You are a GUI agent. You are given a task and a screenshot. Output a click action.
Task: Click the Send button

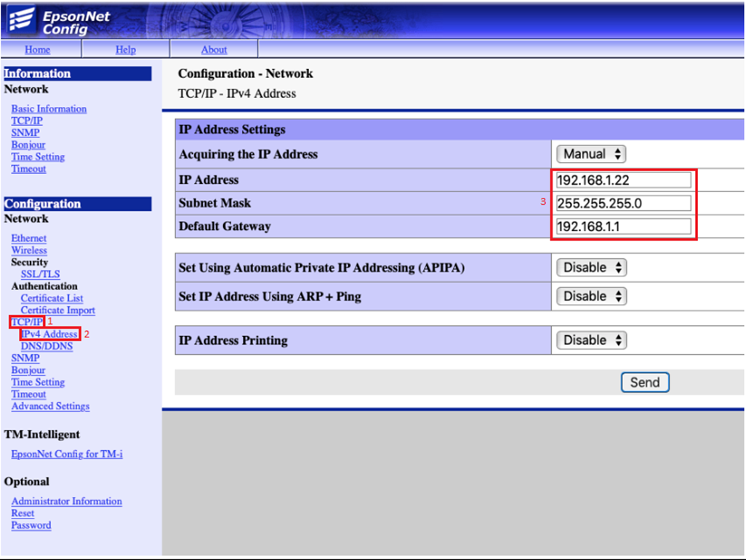point(644,382)
